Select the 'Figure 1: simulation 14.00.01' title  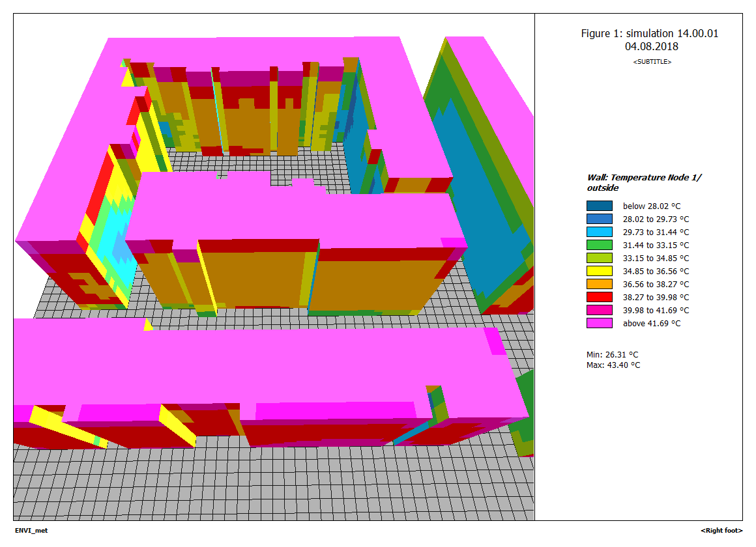coord(650,33)
